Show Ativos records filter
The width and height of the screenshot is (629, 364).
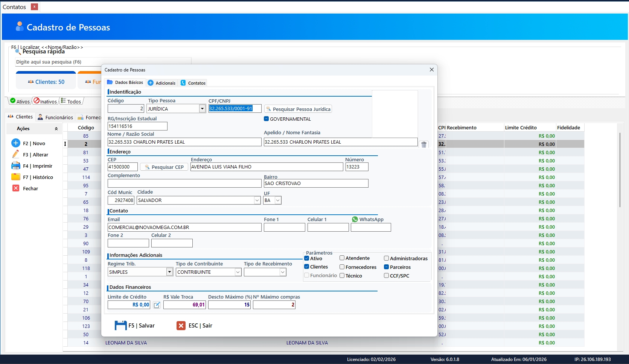point(20,101)
